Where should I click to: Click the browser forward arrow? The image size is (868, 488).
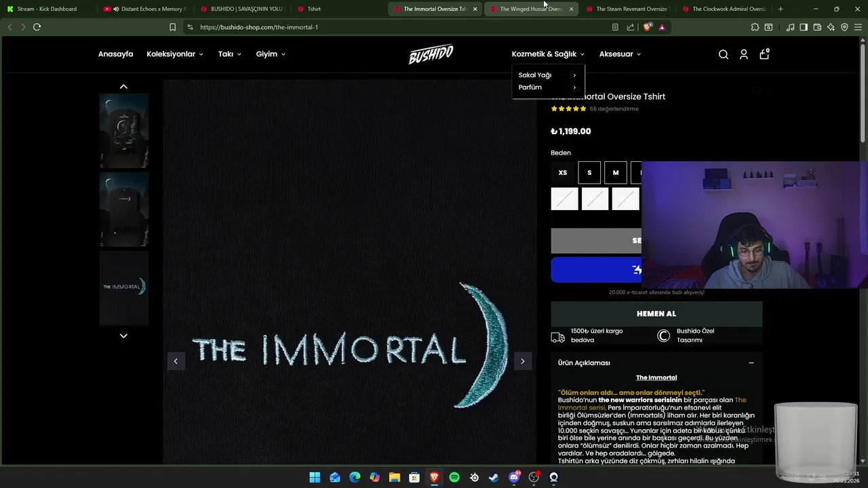pos(23,27)
